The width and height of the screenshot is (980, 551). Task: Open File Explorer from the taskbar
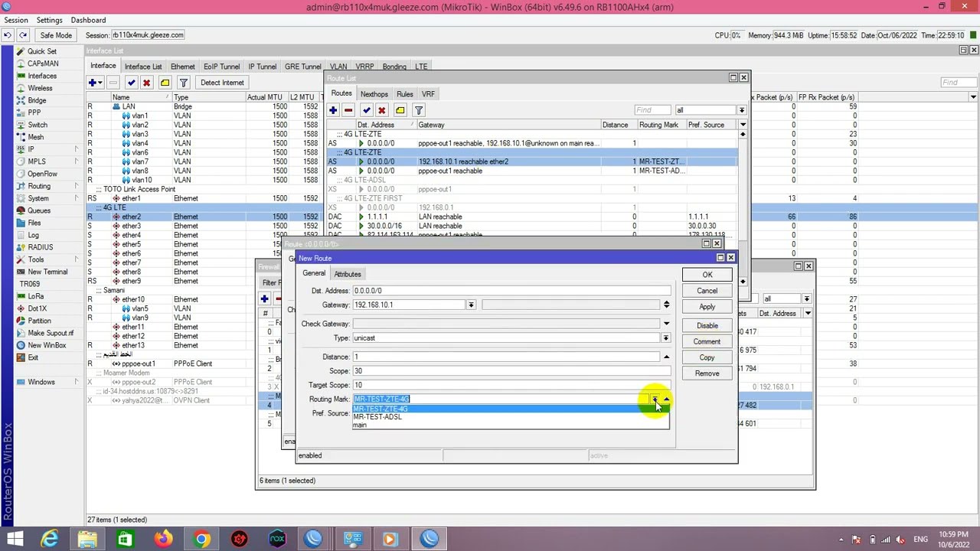click(x=87, y=540)
